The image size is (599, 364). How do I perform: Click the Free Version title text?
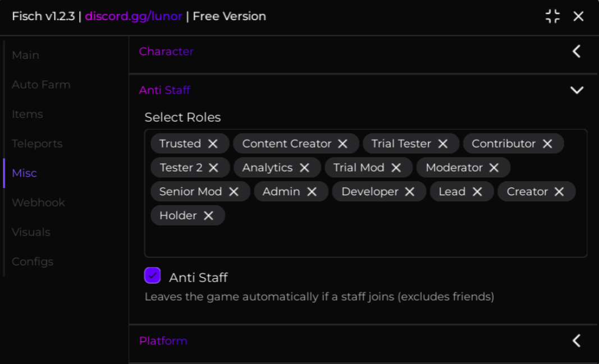click(229, 16)
